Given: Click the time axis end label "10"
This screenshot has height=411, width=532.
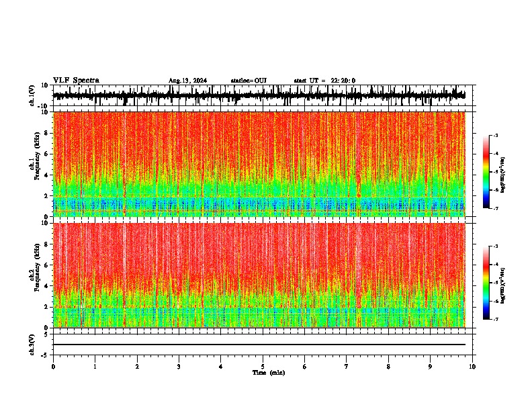Looking at the screenshot, I should pos(472,367).
